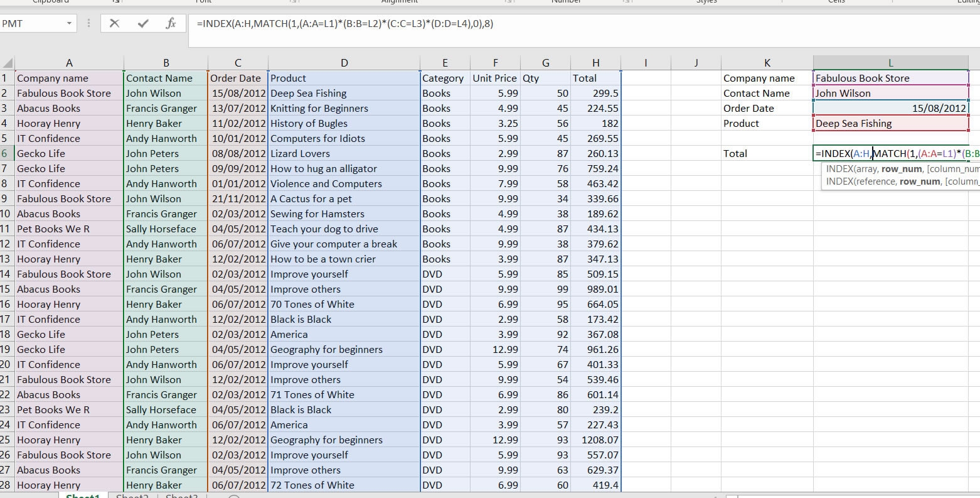Image resolution: width=980 pixels, height=498 pixels.
Task: Select the Sheet1 tab
Action: tap(82, 495)
